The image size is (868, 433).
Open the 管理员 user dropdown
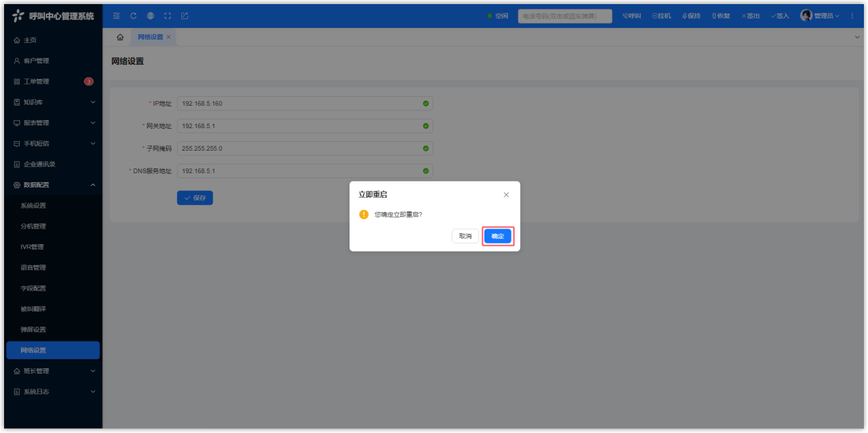(x=820, y=16)
